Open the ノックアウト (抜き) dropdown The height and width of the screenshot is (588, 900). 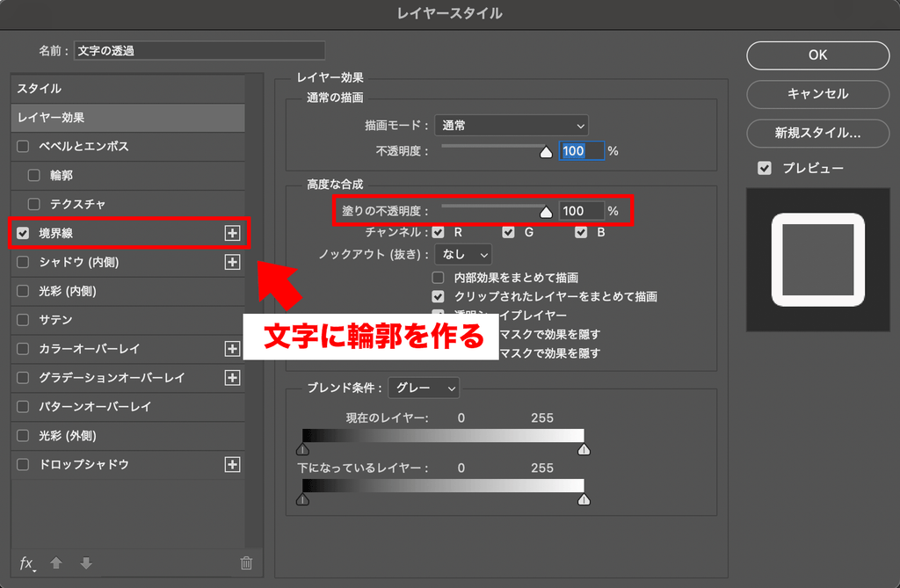pos(463,254)
